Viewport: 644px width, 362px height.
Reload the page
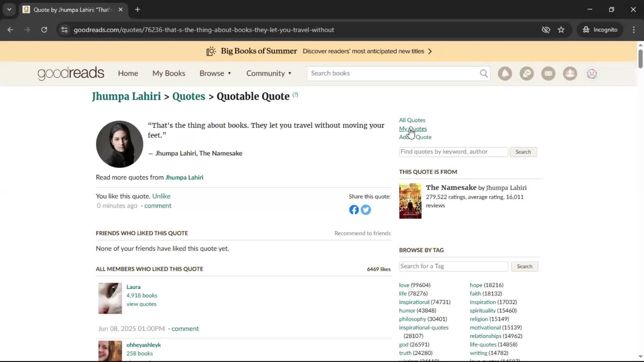click(44, 30)
